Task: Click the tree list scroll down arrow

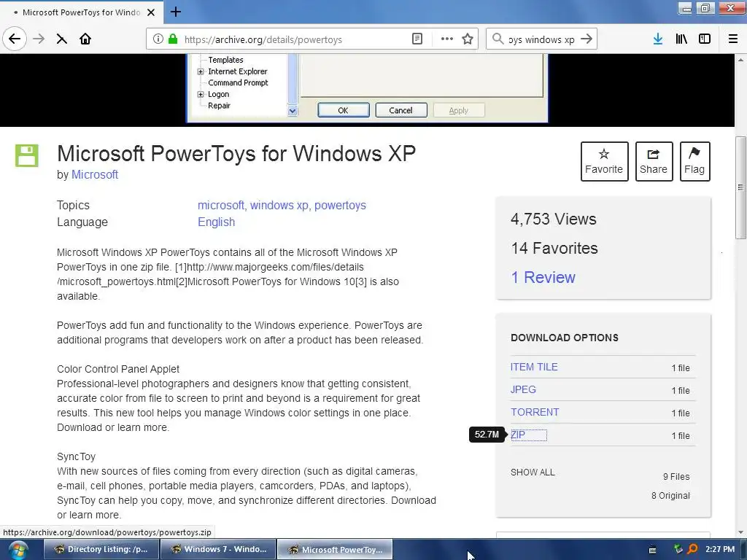Action: coord(293,111)
